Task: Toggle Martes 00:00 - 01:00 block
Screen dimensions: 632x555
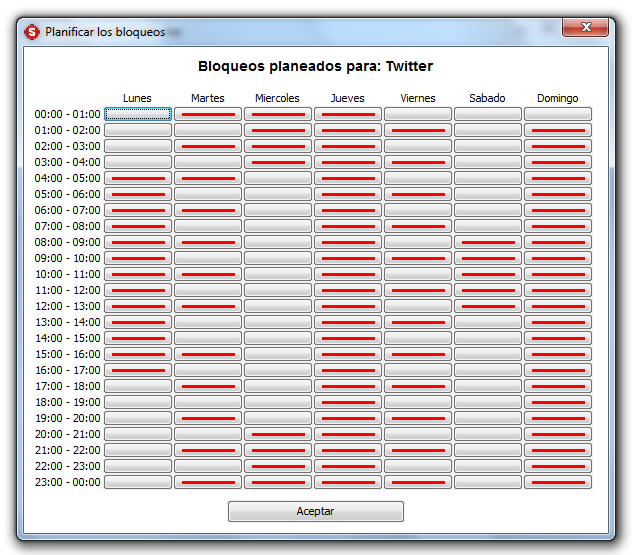Action: (x=208, y=114)
